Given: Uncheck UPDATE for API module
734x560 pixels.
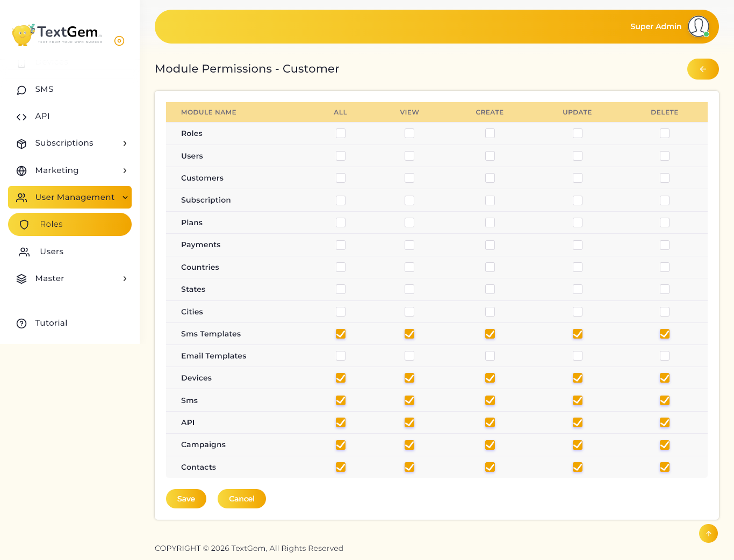Looking at the screenshot, I should click(578, 422).
